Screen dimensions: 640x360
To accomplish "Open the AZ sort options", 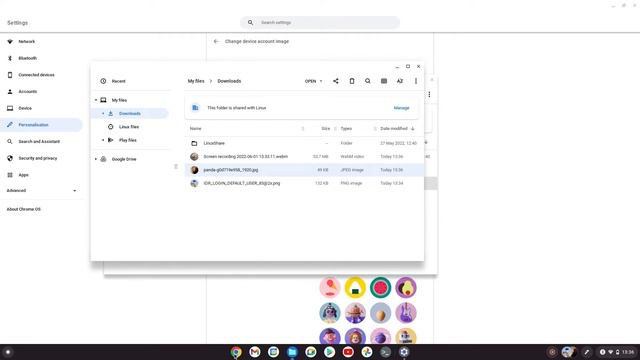I will (400, 81).
